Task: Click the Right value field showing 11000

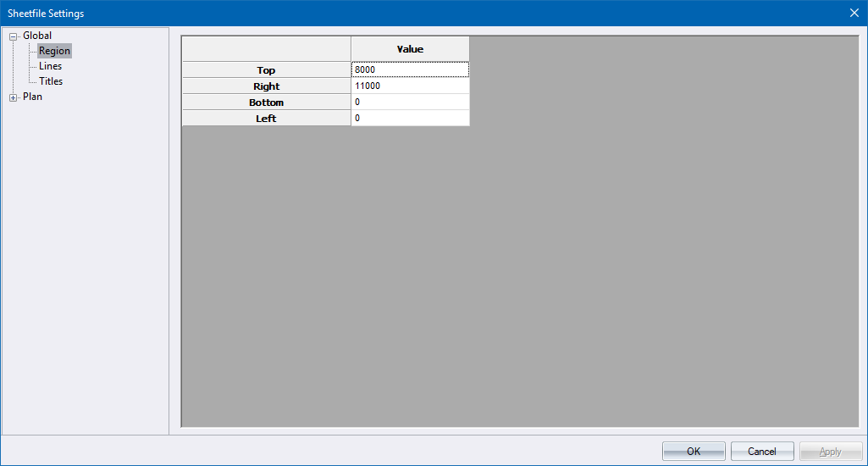Action: tap(410, 86)
